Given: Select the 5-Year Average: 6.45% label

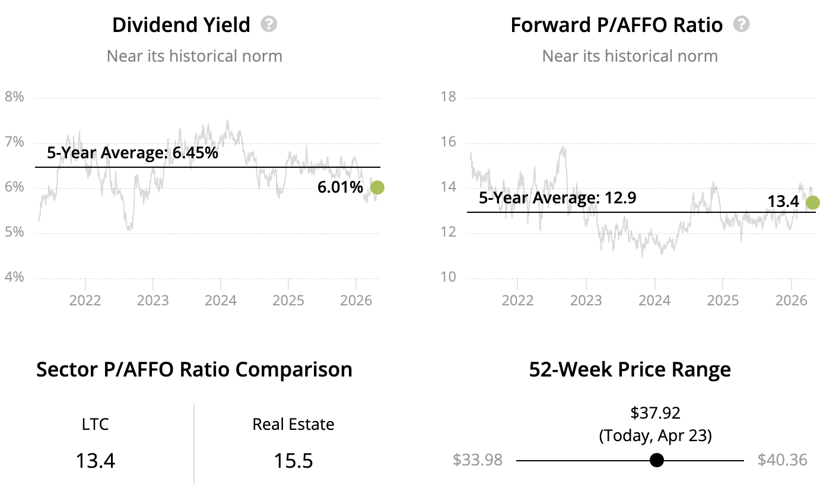Looking at the screenshot, I should [132, 153].
